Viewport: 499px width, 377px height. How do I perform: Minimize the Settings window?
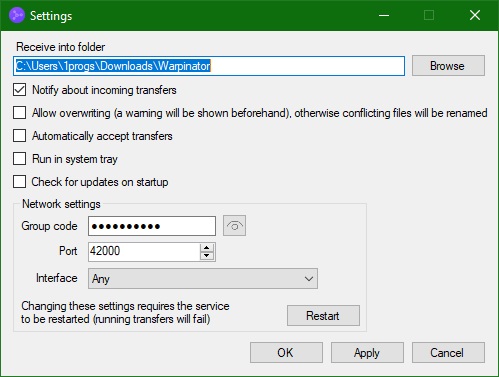(384, 15)
